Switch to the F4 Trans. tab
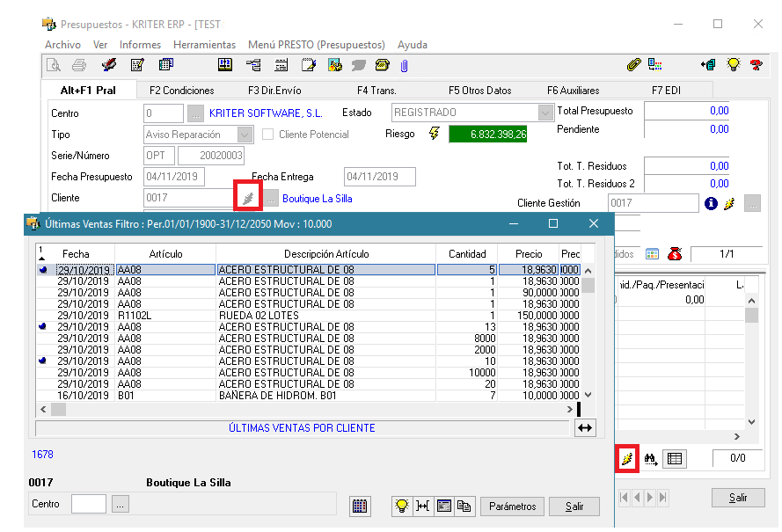This screenshot has height=532, width=782. point(376,91)
